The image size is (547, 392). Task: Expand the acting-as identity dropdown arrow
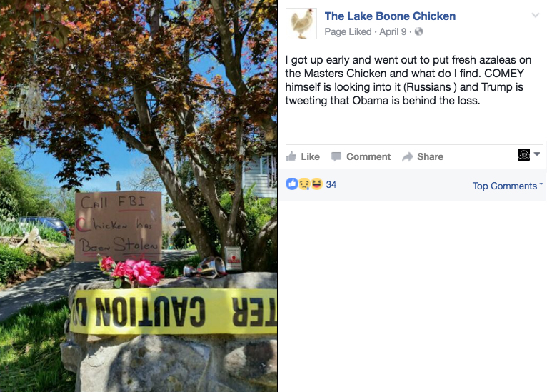pos(537,154)
